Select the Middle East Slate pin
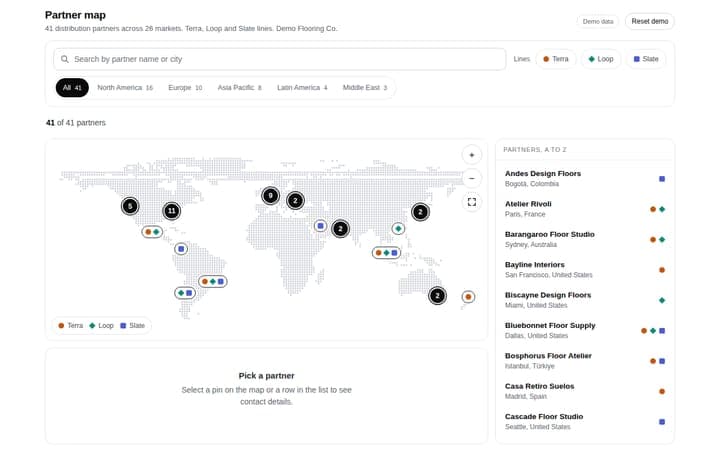720x450 pixels. pos(321,226)
